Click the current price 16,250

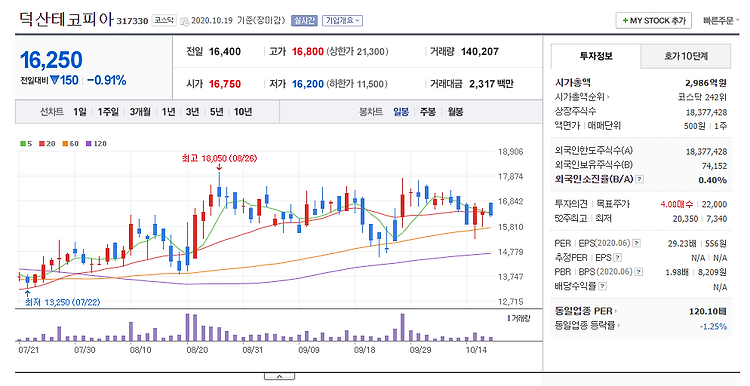51,60
